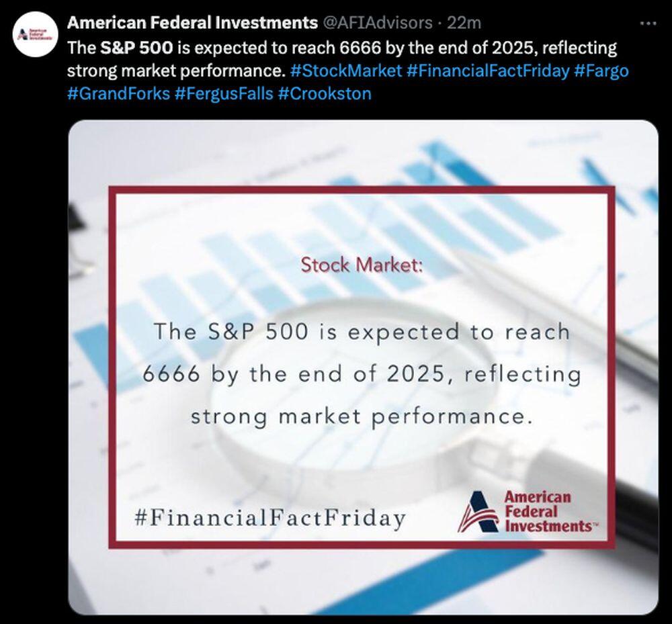The image size is (672, 624).
Task: Click the #FergusFalls hashtag
Action: point(224,93)
